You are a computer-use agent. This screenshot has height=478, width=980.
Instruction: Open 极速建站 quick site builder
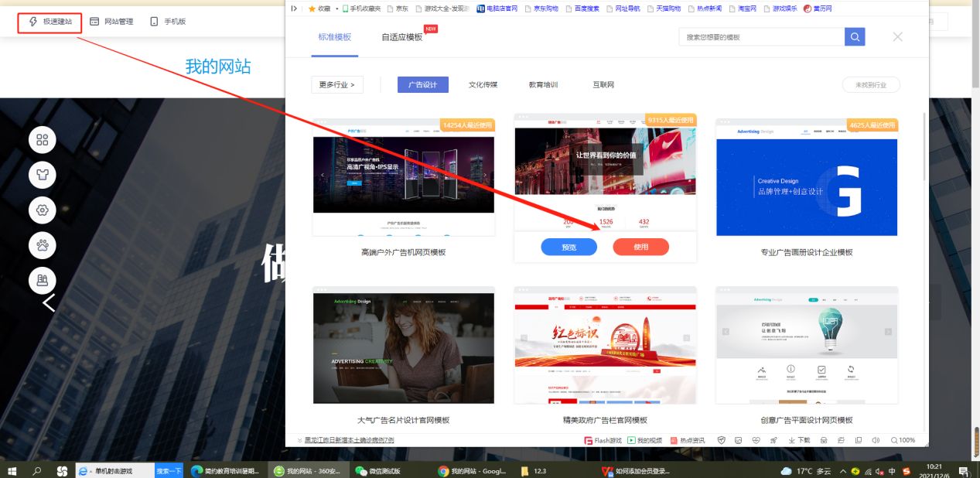50,22
